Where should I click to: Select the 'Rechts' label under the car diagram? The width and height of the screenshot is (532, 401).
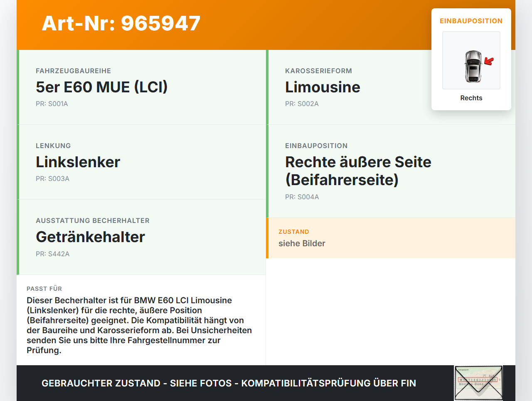point(471,98)
